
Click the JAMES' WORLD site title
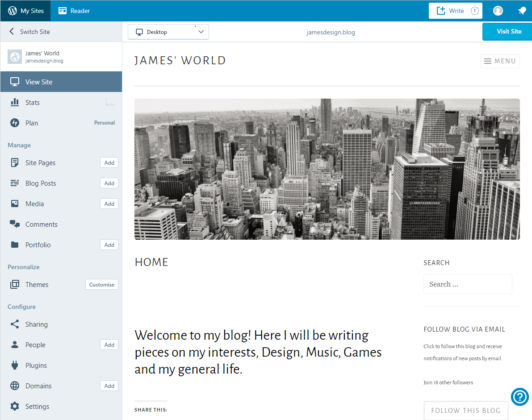point(180,60)
